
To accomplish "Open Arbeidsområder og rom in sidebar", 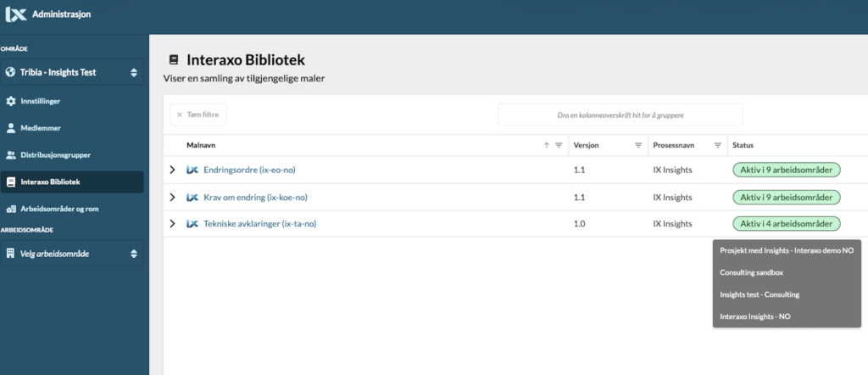I will click(72, 209).
